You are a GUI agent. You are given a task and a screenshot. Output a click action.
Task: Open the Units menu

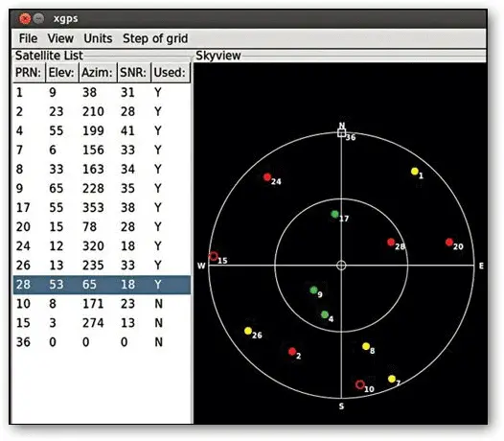[98, 38]
